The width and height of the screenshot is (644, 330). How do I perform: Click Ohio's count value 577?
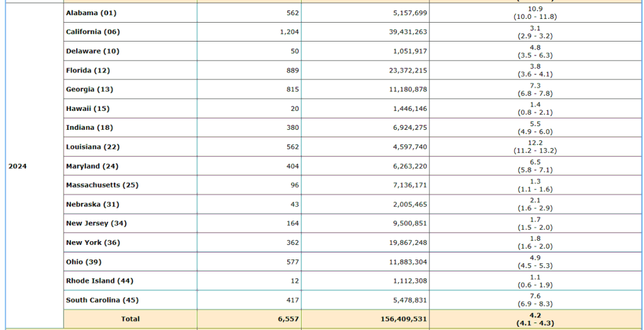pos(292,261)
